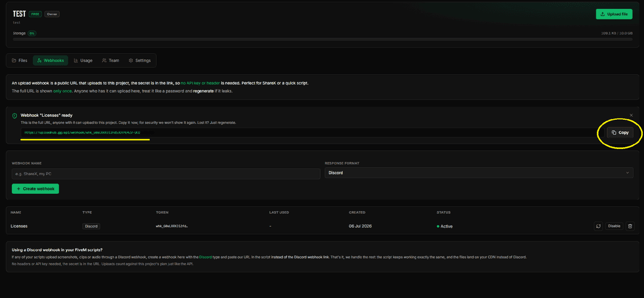Click the FREE plan badge
Screen dimensions: 644x298
pos(35,14)
